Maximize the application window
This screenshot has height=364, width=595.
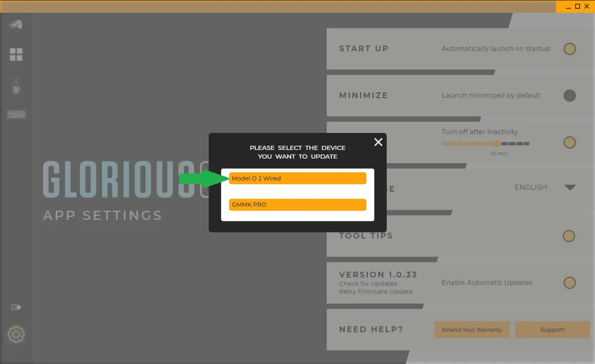tap(578, 6)
